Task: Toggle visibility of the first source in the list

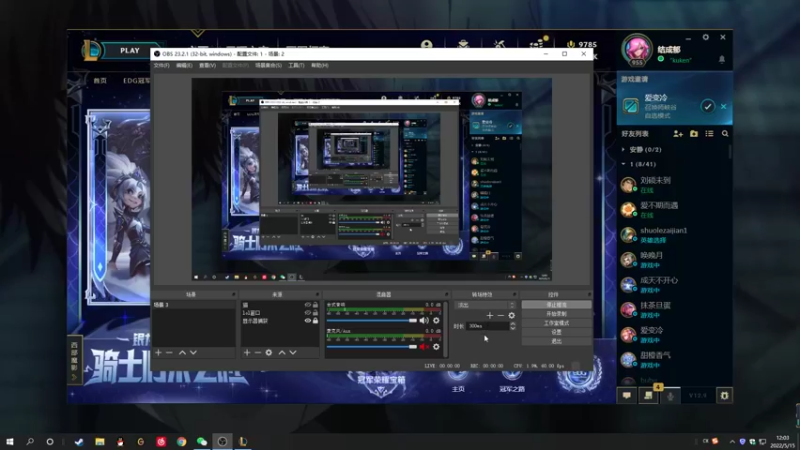Action: pyautogui.click(x=308, y=305)
